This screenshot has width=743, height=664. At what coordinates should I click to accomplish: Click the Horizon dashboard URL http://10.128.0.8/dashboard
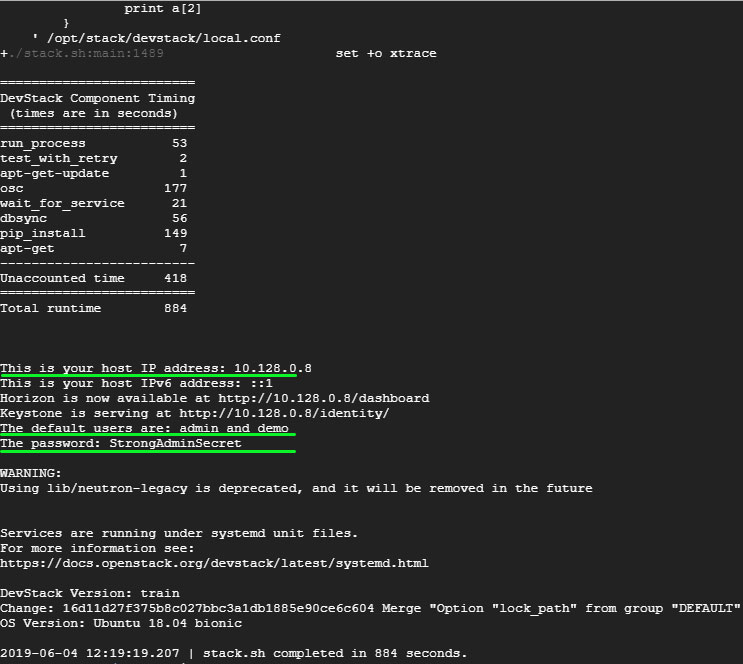pyautogui.click(x=324, y=398)
